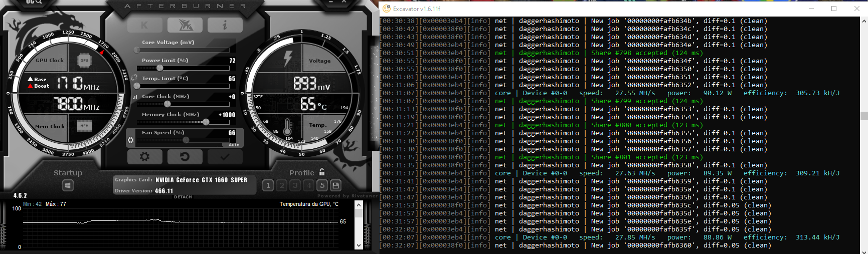Save profile with the floppy disk icon
Image resolution: width=868 pixels, height=254 pixels.
coord(335,185)
